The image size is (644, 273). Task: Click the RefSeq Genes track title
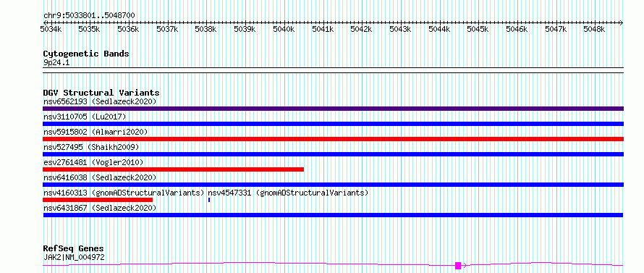(x=73, y=249)
